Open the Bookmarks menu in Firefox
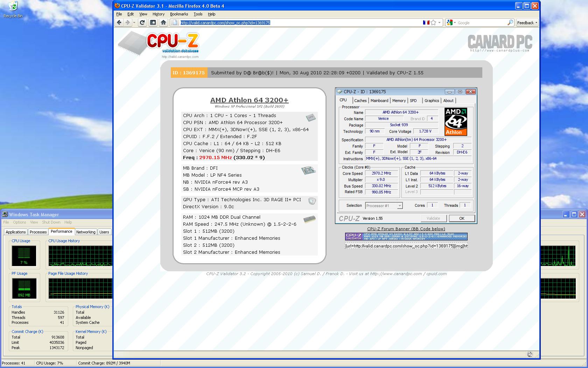 click(179, 14)
